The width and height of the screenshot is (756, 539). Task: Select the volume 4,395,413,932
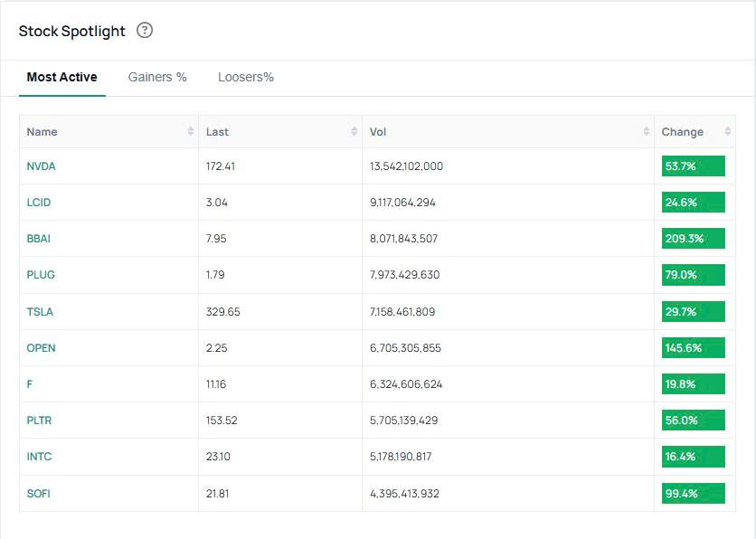coord(404,494)
